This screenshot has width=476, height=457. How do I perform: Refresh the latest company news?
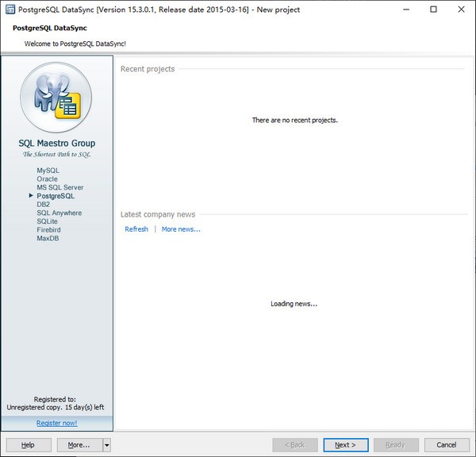136,229
